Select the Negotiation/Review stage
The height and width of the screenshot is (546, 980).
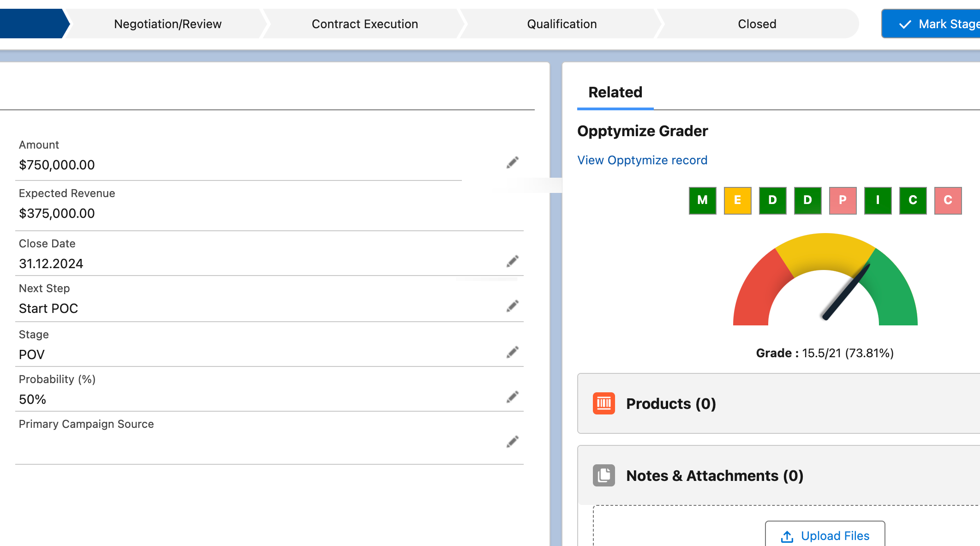(167, 24)
